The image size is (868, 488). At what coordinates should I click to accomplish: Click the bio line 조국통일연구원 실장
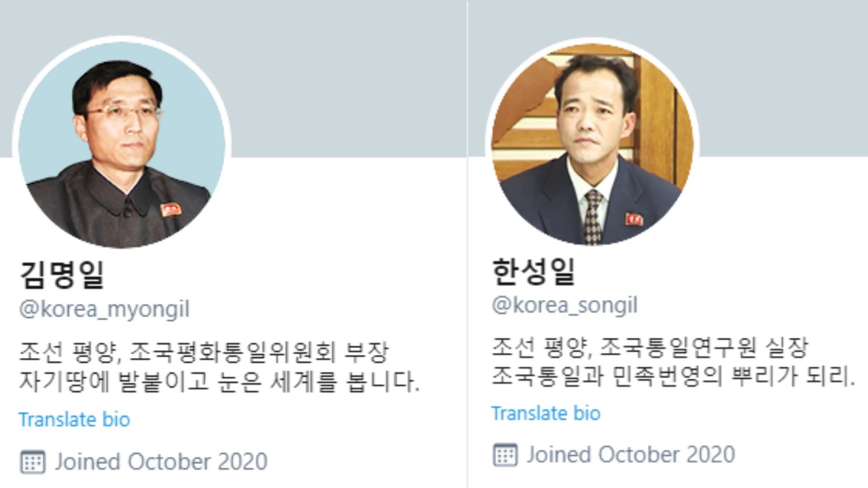click(x=704, y=348)
